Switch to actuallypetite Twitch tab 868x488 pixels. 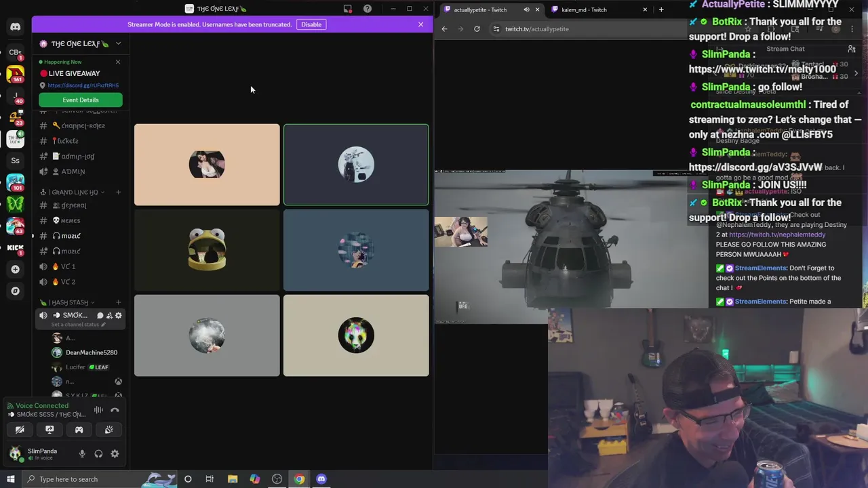click(x=492, y=9)
